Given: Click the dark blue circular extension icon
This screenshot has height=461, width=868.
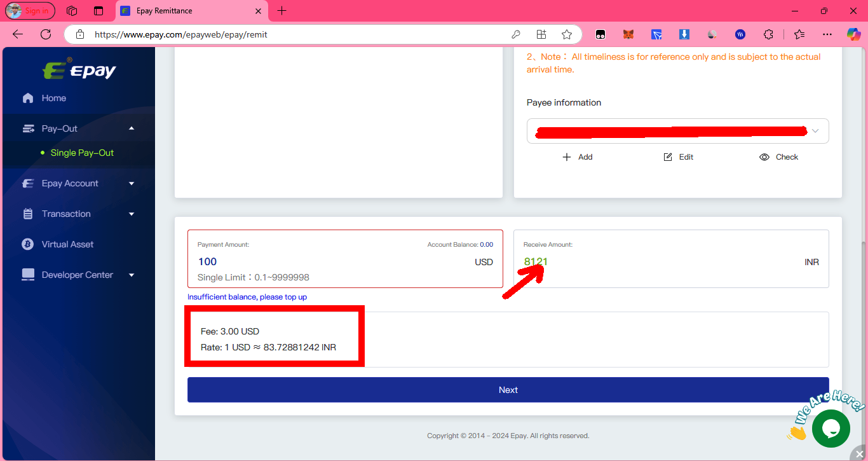Looking at the screenshot, I should click(740, 34).
